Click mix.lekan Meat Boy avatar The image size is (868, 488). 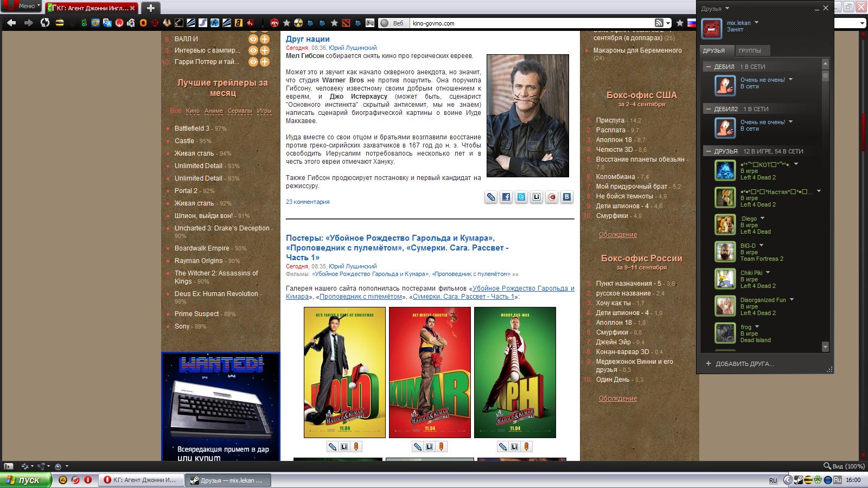(x=712, y=29)
